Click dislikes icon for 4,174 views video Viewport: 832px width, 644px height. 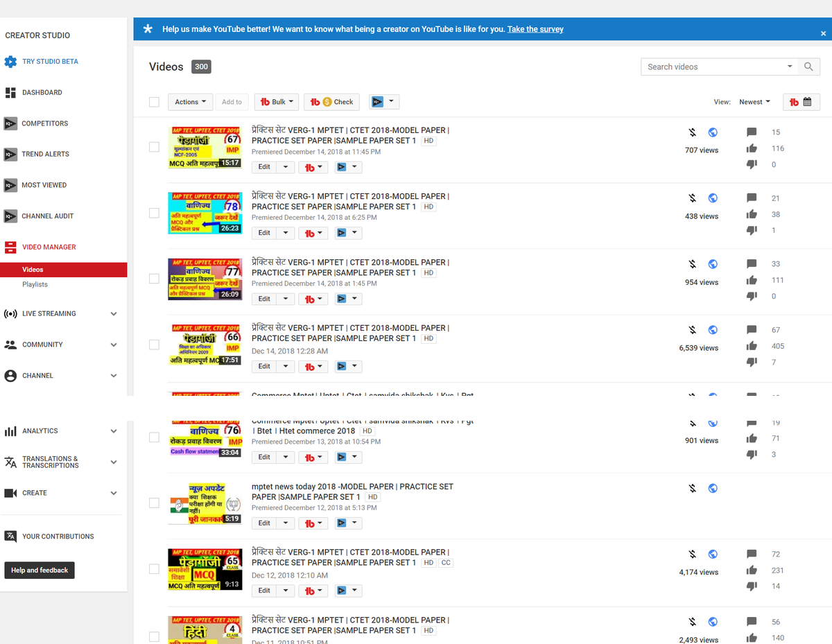pyautogui.click(x=752, y=586)
